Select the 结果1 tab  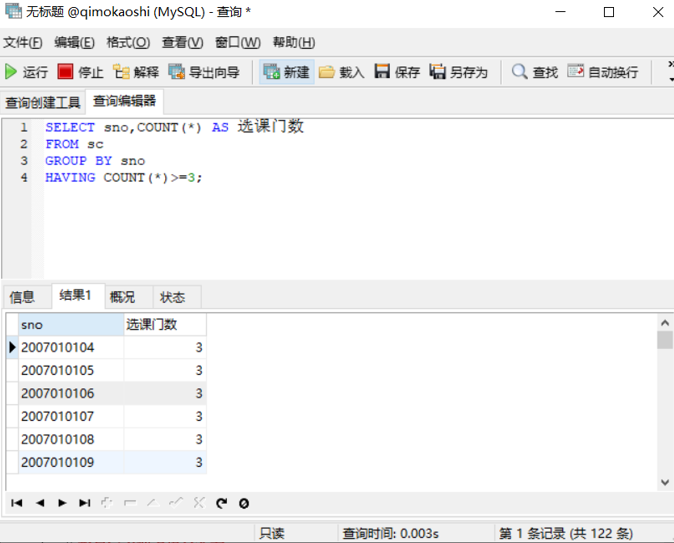pyautogui.click(x=76, y=295)
